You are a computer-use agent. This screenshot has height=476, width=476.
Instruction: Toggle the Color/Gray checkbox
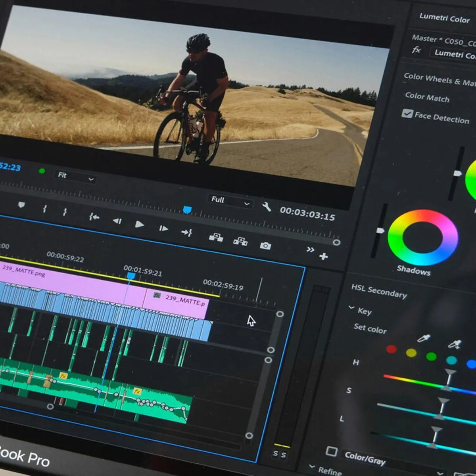(332, 451)
